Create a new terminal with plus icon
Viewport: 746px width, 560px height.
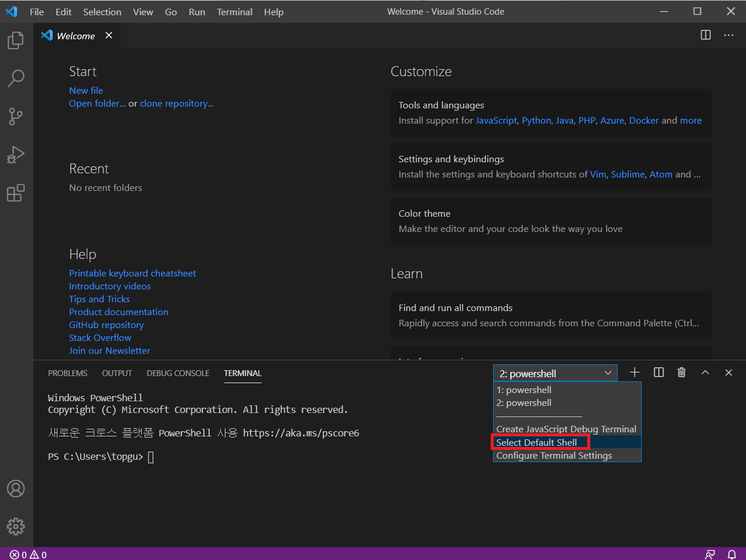tap(635, 373)
